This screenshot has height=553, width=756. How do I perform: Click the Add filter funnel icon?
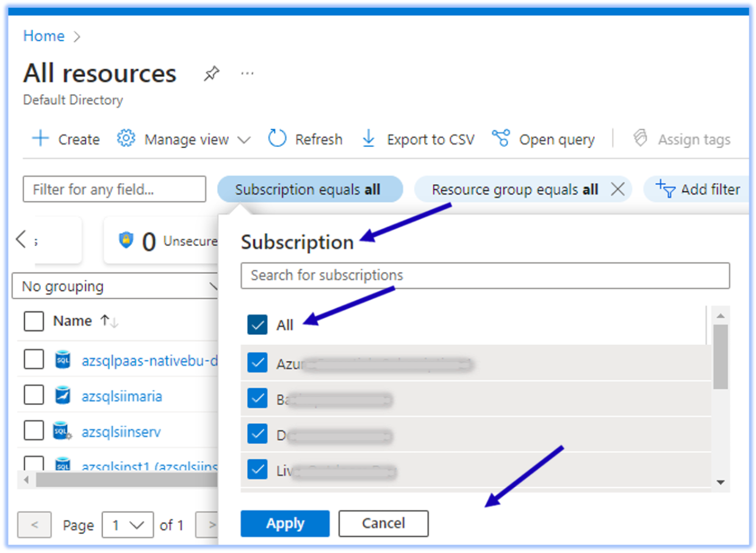(665, 190)
